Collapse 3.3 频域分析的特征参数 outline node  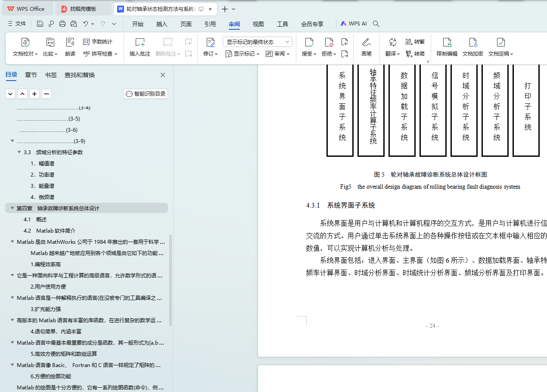click(x=19, y=152)
